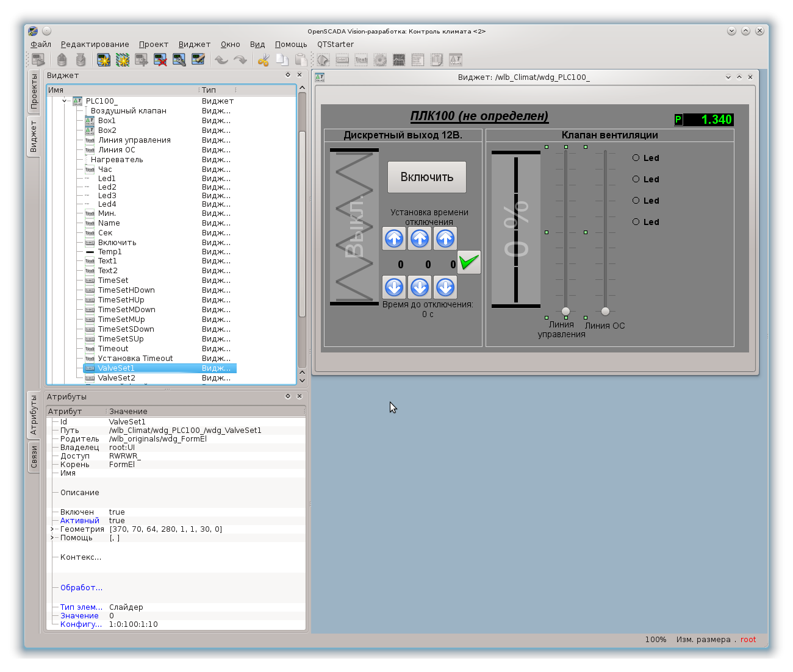Click the green checkmark apply time button
Screen dimensions: 793x672
pos(468,262)
